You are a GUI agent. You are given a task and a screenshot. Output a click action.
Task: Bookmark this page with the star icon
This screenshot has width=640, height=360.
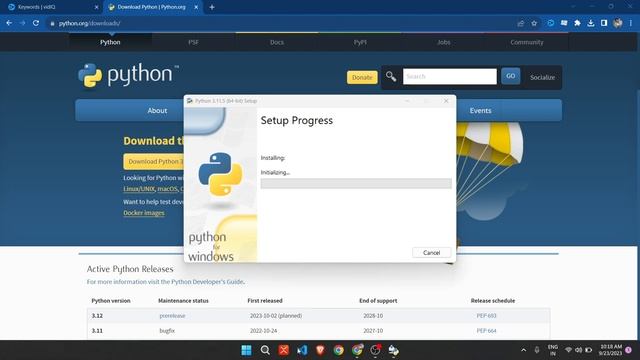(x=534, y=23)
